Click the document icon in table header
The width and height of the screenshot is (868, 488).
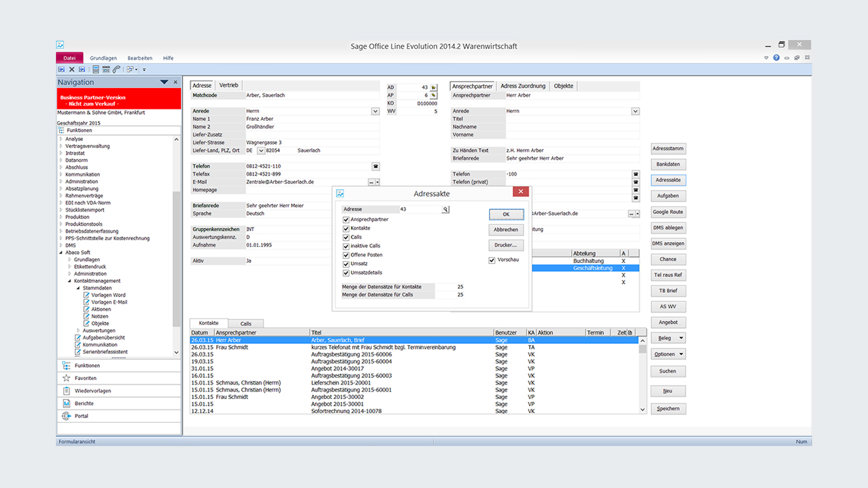click(x=630, y=332)
